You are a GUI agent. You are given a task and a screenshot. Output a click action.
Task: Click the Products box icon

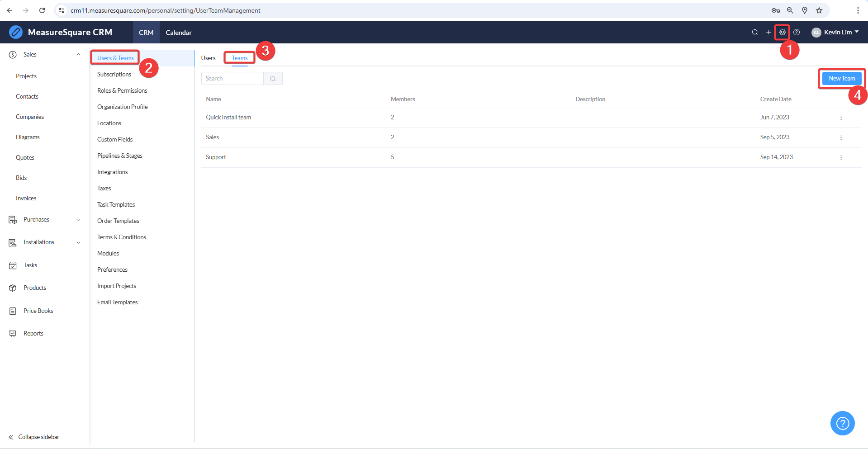(13, 288)
